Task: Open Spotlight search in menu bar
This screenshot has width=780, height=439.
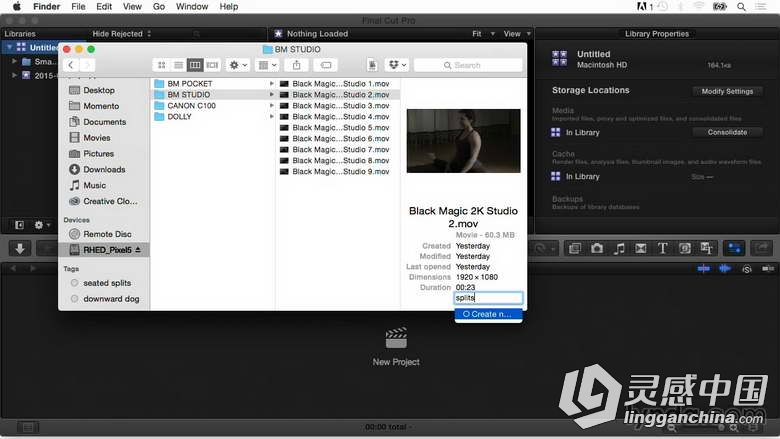Action: 741,6
